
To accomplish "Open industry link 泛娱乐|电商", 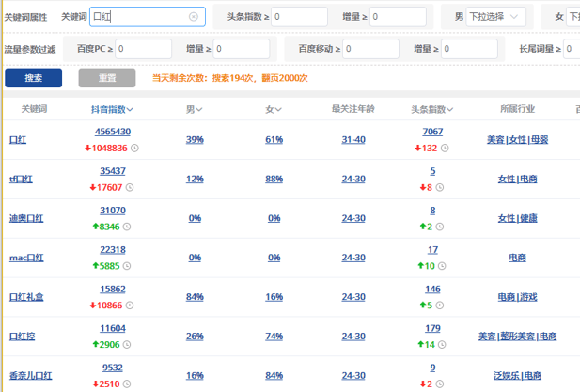I will (x=517, y=376).
